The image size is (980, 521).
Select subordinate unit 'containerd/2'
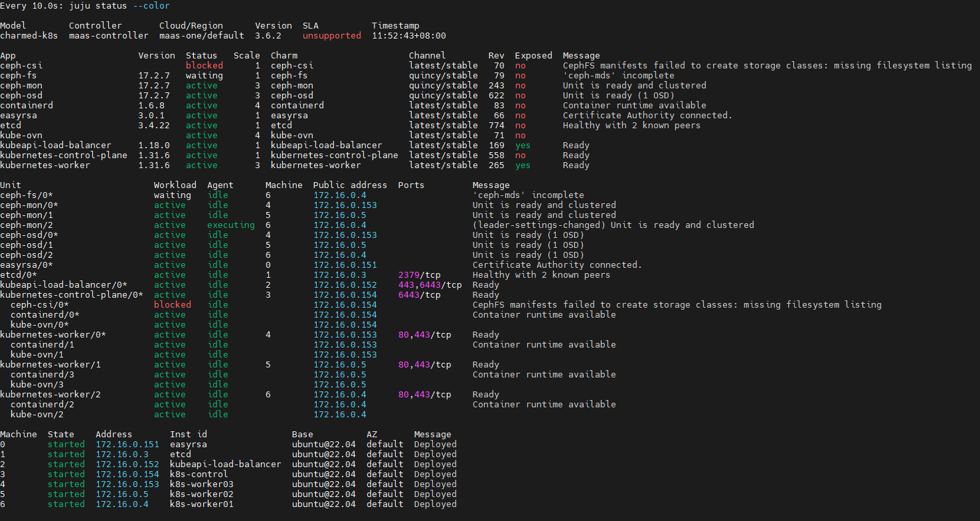click(x=42, y=405)
